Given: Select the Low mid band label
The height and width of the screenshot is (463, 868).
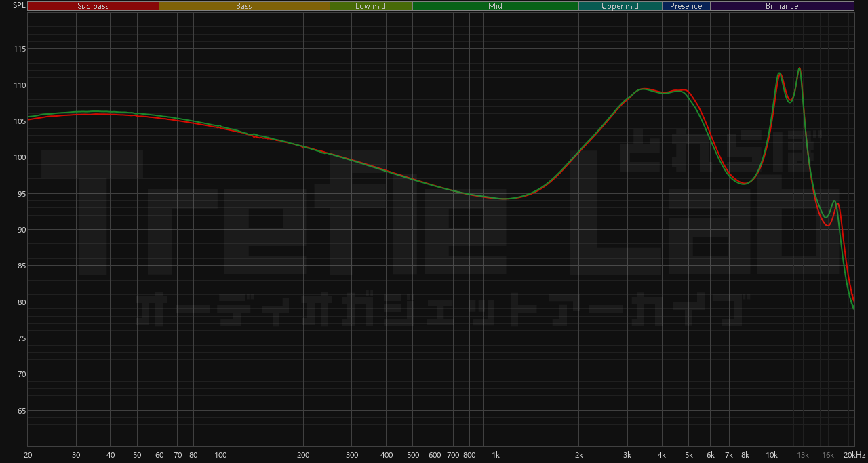Looking at the screenshot, I should click(x=371, y=6).
